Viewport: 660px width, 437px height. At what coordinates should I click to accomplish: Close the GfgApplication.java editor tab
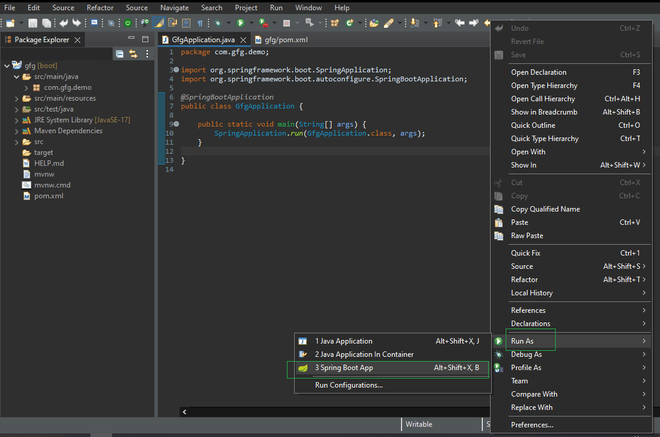pos(244,39)
